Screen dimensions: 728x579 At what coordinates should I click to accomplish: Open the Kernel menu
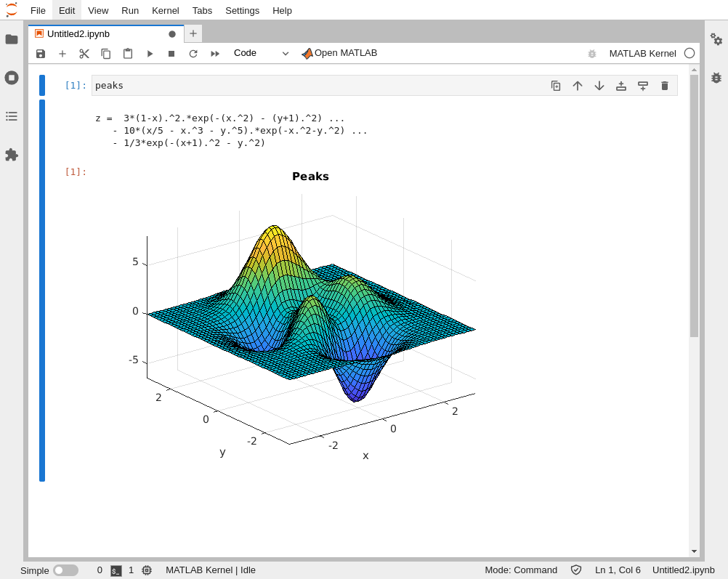pyautogui.click(x=165, y=10)
